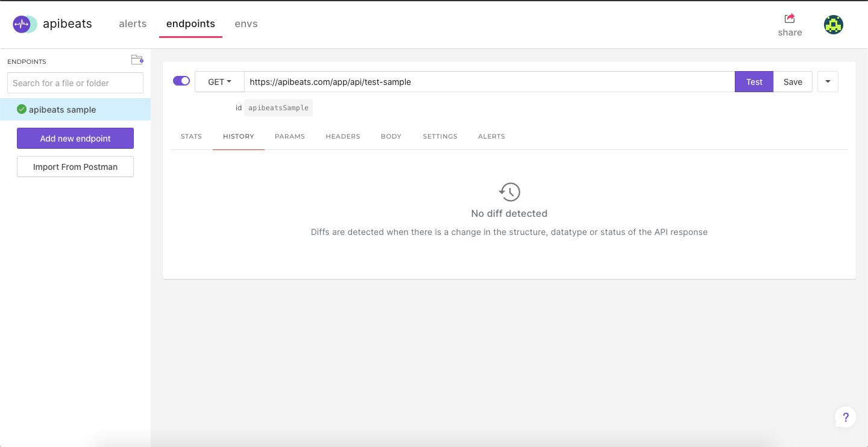Click Import From Postman

(x=75, y=167)
